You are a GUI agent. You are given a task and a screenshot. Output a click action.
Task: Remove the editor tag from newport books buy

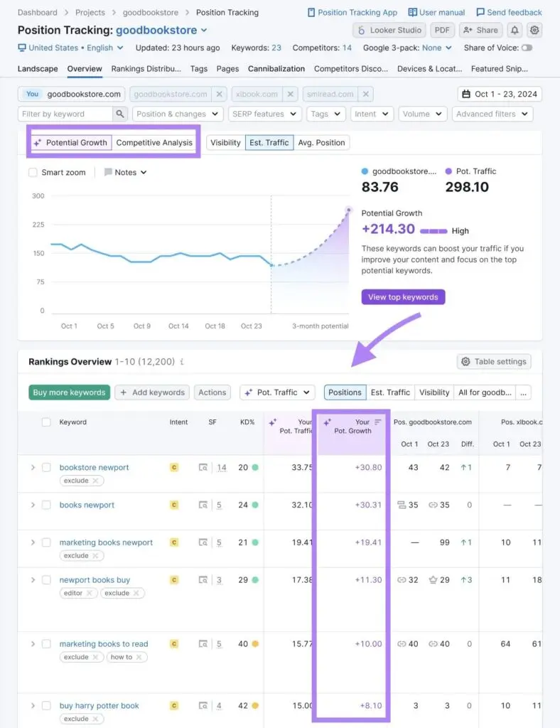pos(90,593)
